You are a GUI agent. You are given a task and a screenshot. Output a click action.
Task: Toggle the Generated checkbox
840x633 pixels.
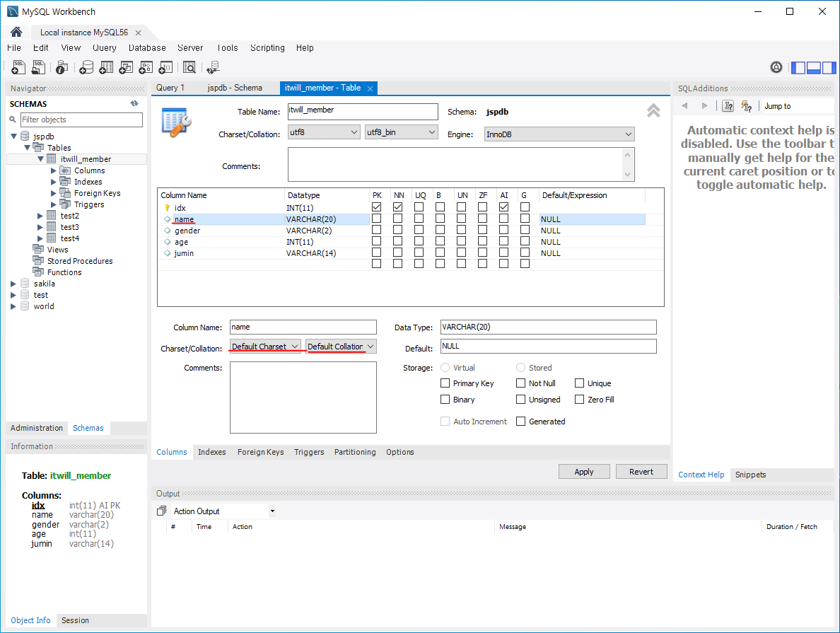(520, 422)
